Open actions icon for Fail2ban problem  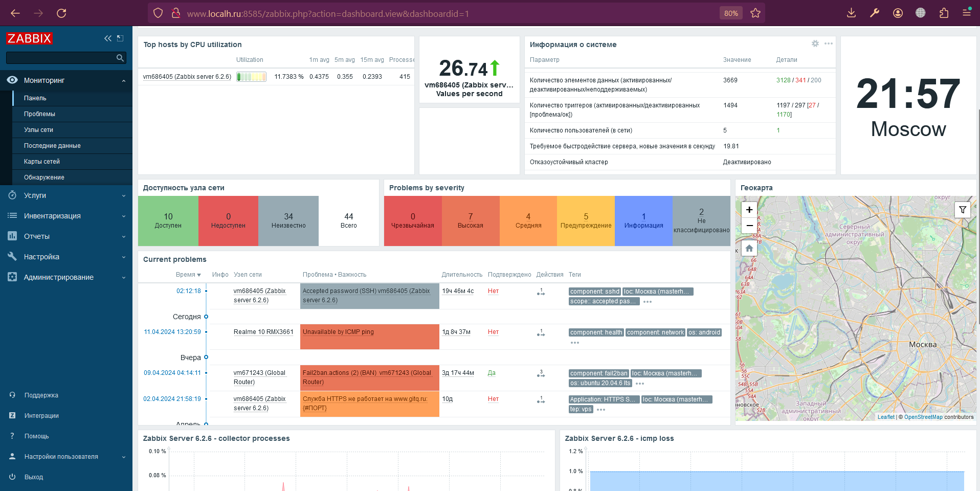tap(541, 373)
